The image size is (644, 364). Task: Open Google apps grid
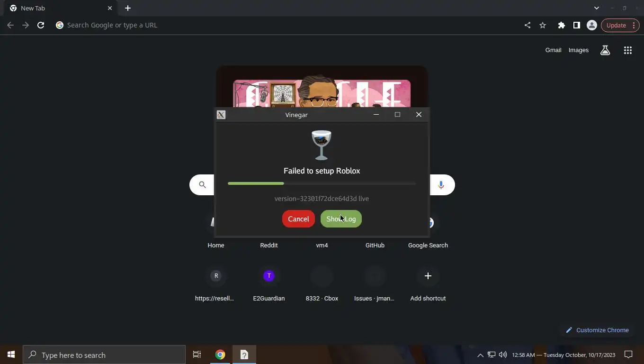628,50
